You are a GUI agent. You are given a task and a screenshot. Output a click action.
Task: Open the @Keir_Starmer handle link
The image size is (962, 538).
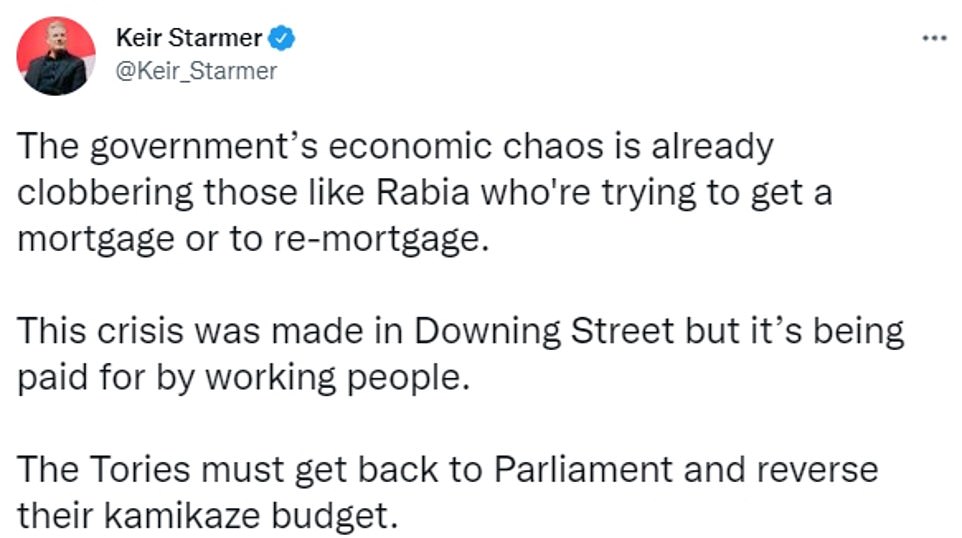(x=197, y=71)
